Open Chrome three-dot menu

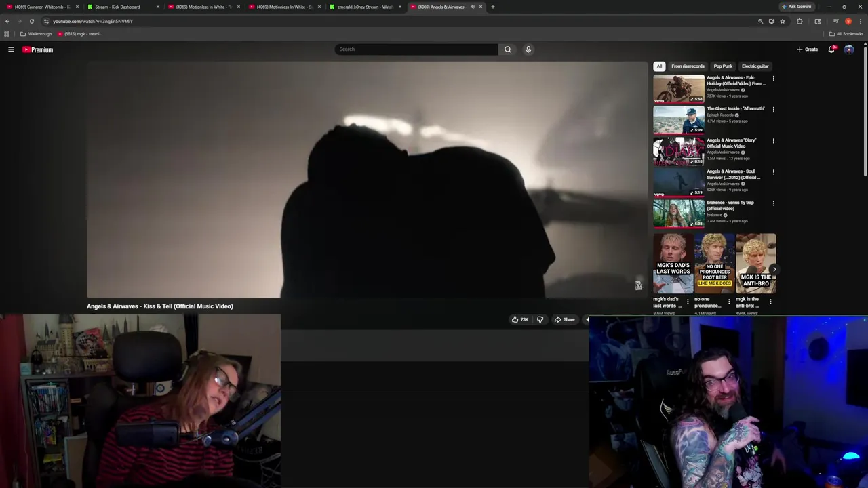pos(860,21)
